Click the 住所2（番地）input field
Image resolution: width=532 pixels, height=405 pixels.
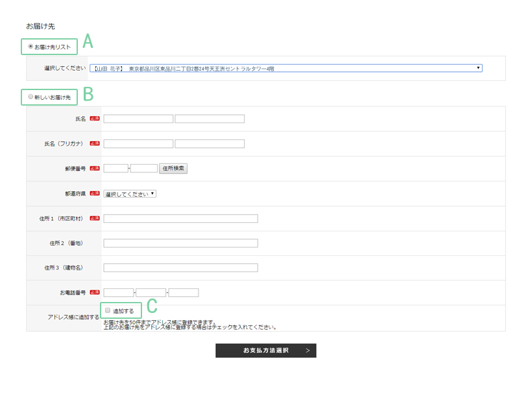tap(180, 243)
